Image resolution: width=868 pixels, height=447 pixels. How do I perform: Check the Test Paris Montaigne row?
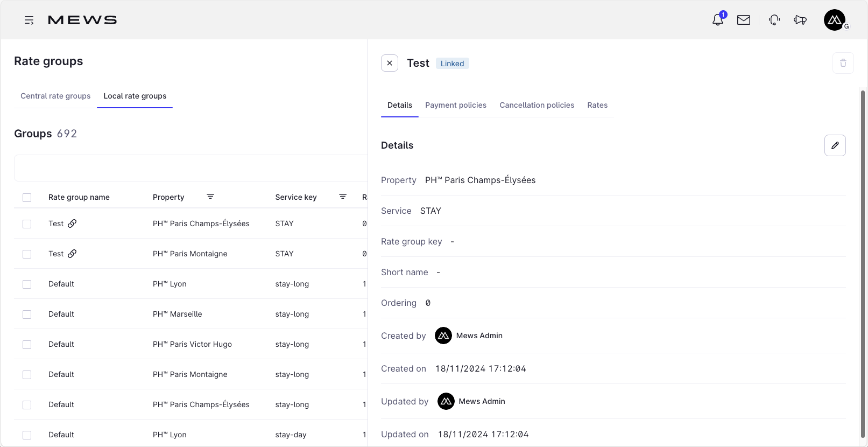coord(27,254)
